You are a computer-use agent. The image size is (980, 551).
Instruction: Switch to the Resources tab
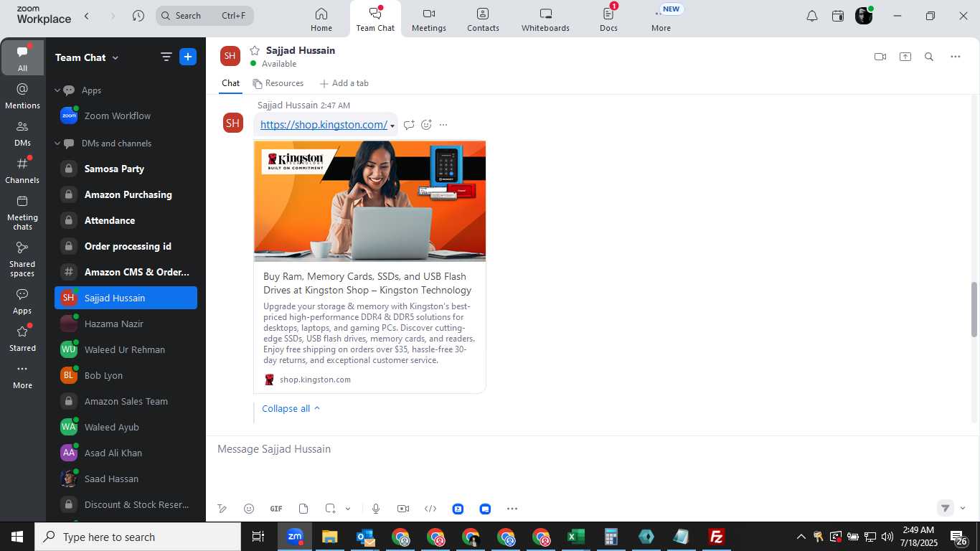(278, 83)
